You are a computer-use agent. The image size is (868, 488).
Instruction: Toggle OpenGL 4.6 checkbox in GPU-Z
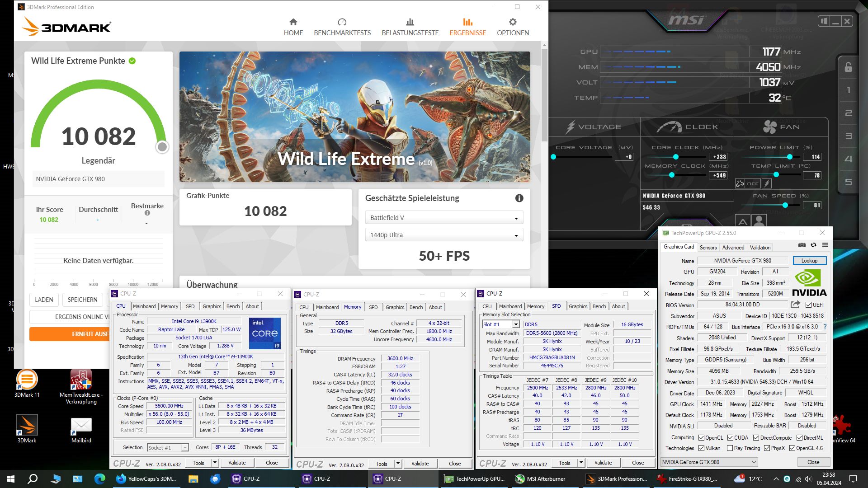tap(792, 448)
